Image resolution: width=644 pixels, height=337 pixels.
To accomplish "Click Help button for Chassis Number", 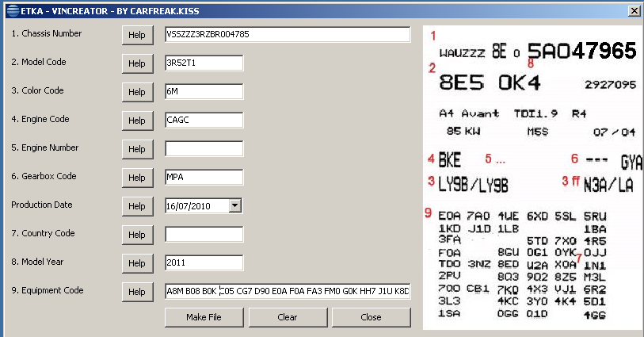I will pos(138,35).
